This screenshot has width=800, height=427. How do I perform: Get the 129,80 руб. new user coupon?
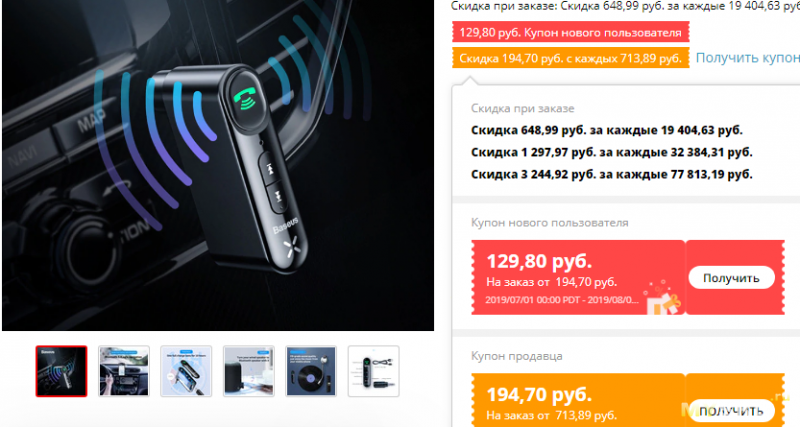tap(731, 278)
